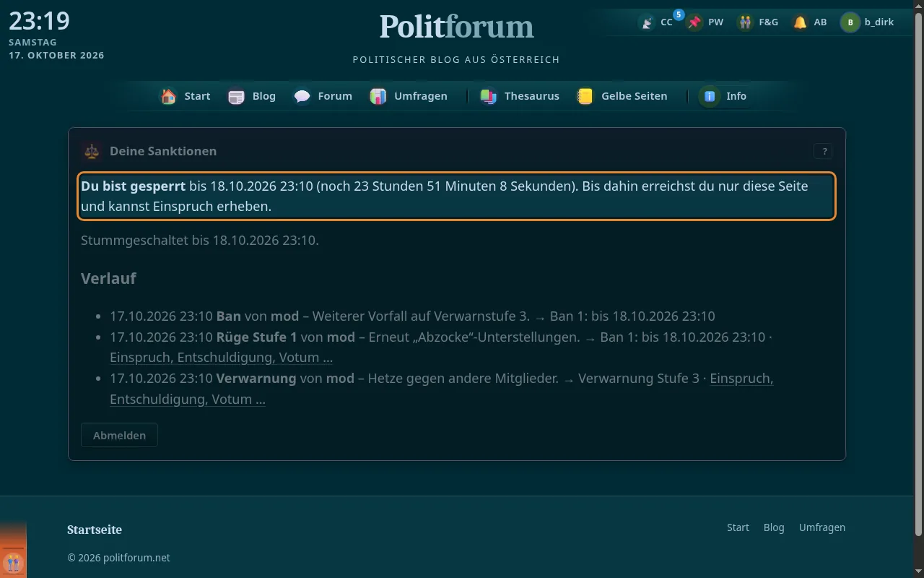Click the 'Deine Sanktionen' panel title
Viewport: 924px width, 578px height.
[x=163, y=151]
